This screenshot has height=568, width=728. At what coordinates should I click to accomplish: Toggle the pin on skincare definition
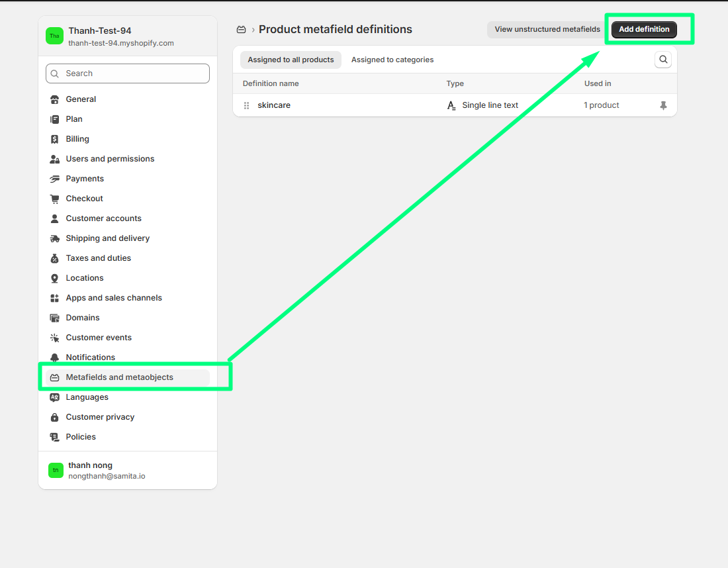(x=663, y=105)
